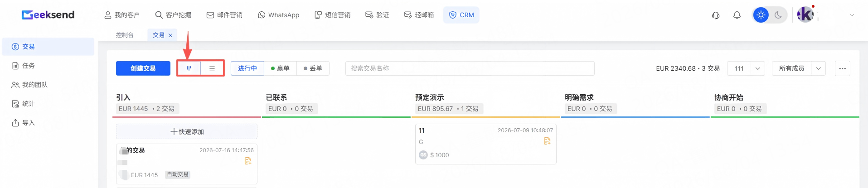Image resolution: width=868 pixels, height=188 pixels.
Task: Enable dark theme moon toggle
Action: click(x=778, y=15)
